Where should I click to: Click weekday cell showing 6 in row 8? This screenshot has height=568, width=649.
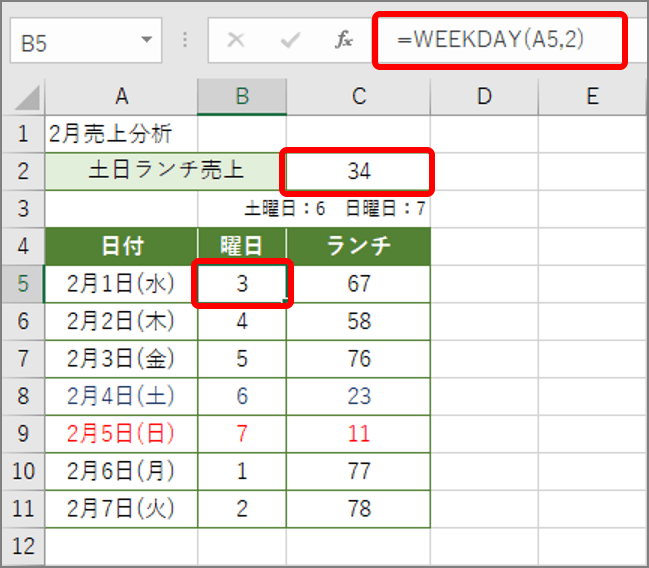[242, 397]
